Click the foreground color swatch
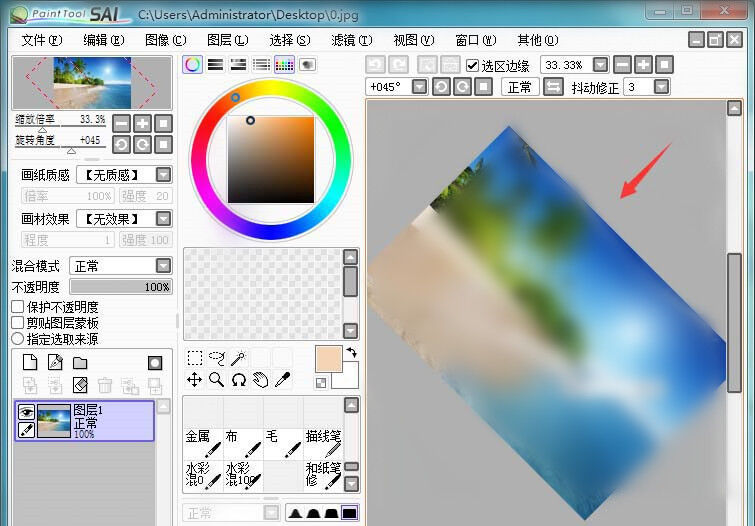The image size is (755, 526). coord(328,358)
